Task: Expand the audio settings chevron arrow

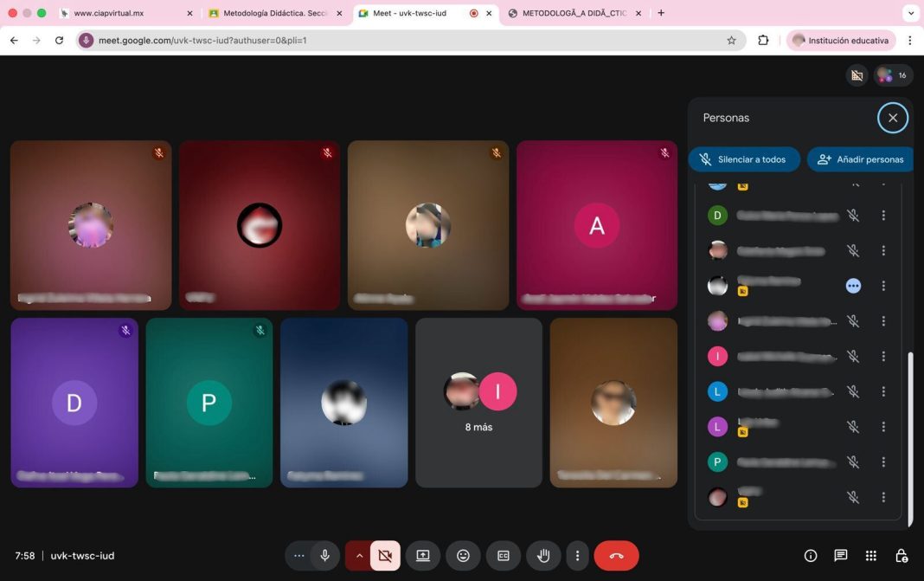Action: (x=358, y=556)
